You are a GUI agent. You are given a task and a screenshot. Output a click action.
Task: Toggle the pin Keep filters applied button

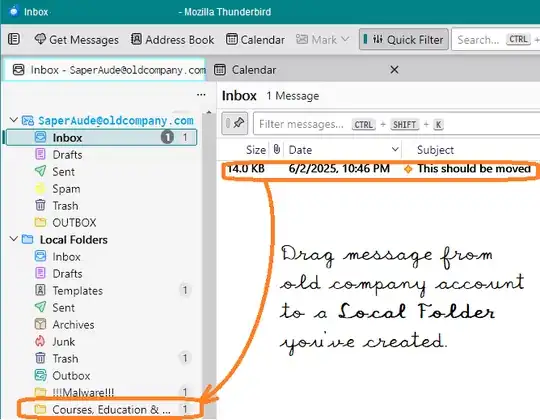235,123
